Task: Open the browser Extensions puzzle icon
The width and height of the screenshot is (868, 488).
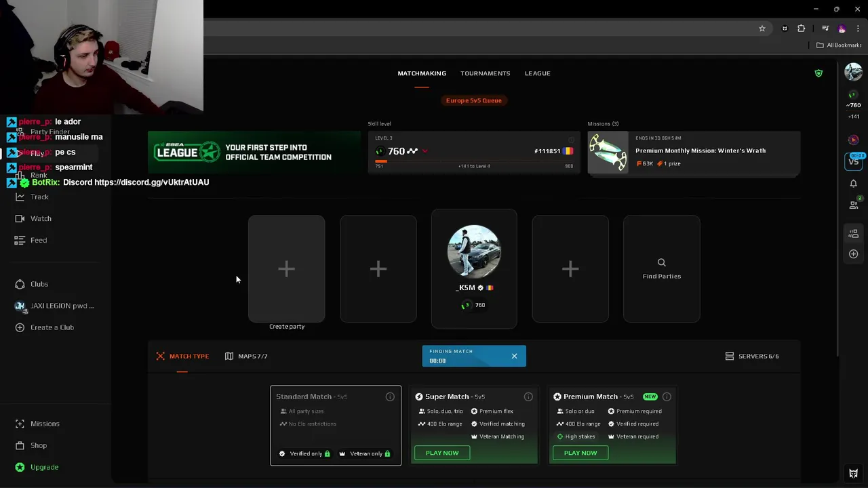Action: (x=802, y=28)
